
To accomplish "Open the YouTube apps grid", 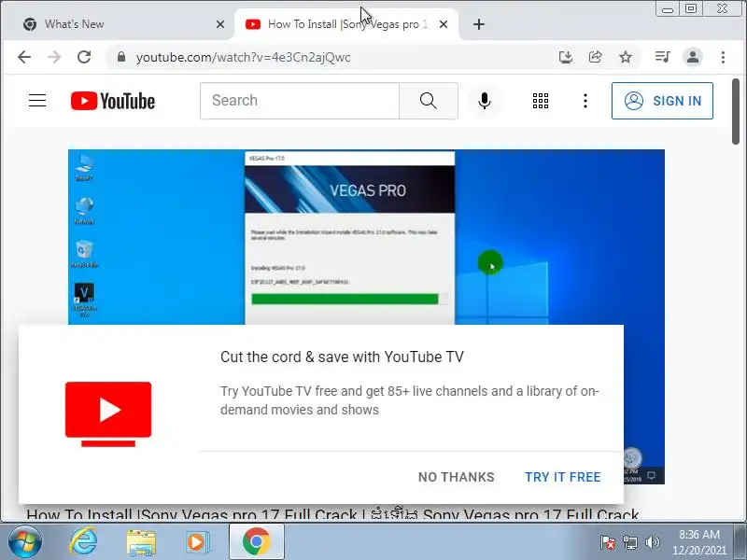I will tap(541, 101).
